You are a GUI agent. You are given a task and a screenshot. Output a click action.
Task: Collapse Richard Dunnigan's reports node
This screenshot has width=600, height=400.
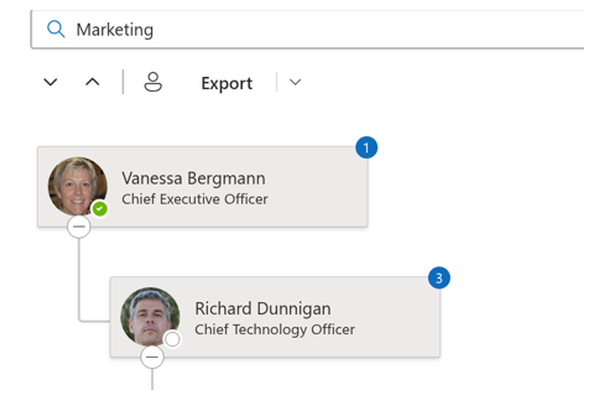(152, 357)
